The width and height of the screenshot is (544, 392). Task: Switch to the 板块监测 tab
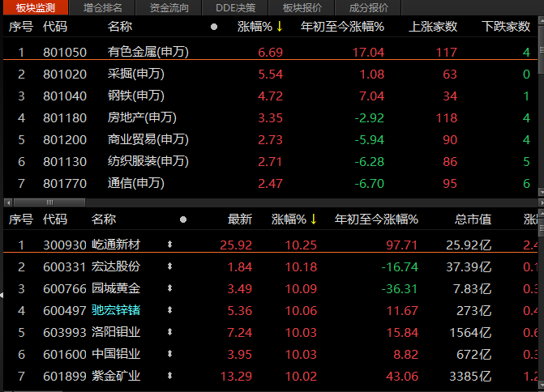(36, 7)
